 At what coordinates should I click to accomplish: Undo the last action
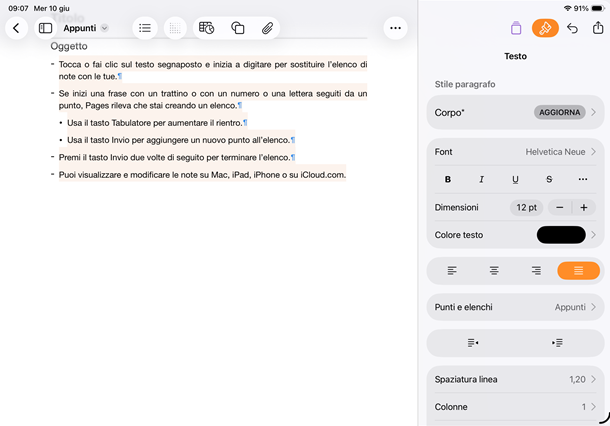click(572, 28)
